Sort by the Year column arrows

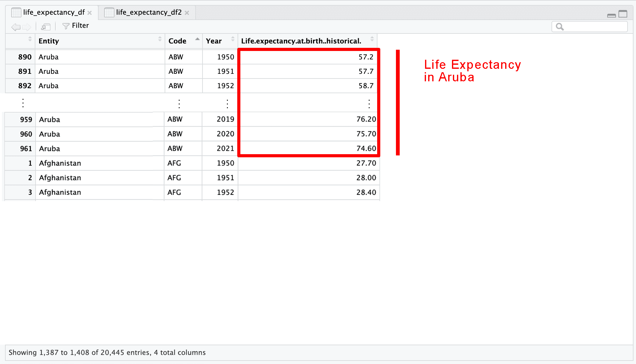tap(233, 39)
